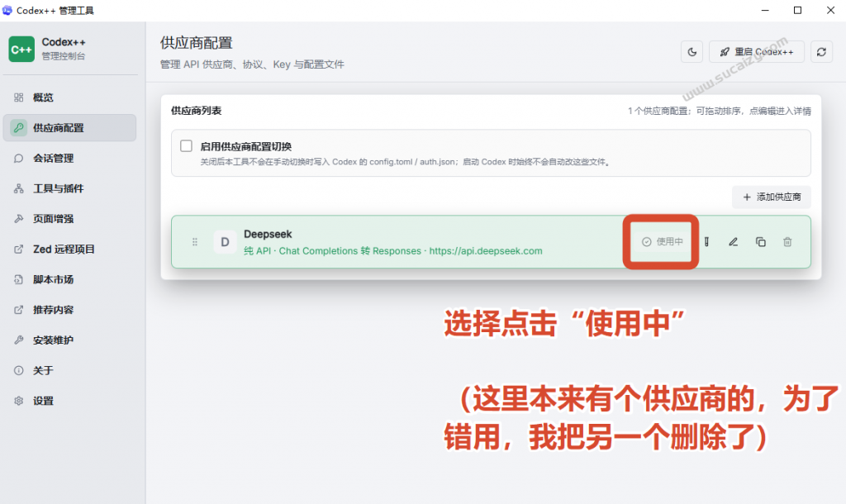Duplicate the Deepseek provider copy icon
Screen dimensions: 846x504
tap(760, 242)
